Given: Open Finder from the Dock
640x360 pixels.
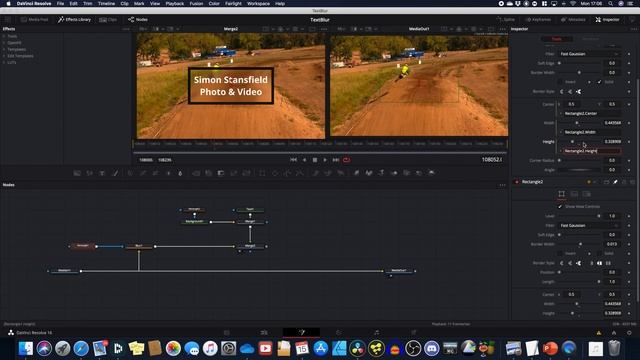Looking at the screenshot, I should click(25, 348).
